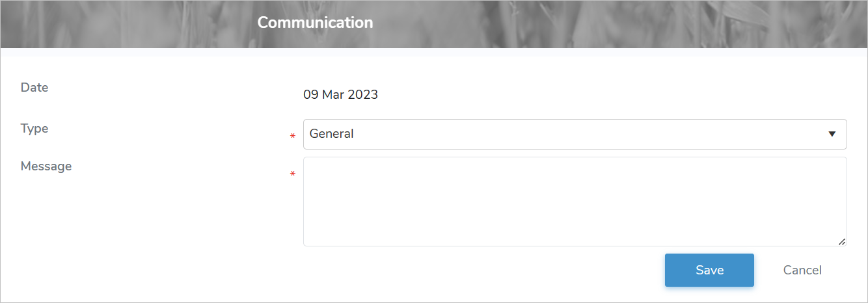The height and width of the screenshot is (303, 868).
Task: Focus the empty Message textarea's top line
Action: pos(575,168)
